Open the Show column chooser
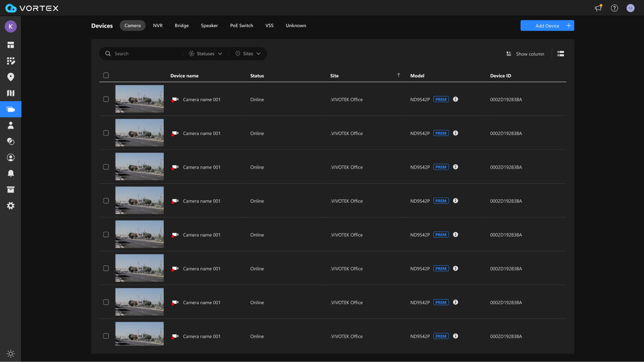Image resolution: width=644 pixels, height=362 pixels. 525,54
